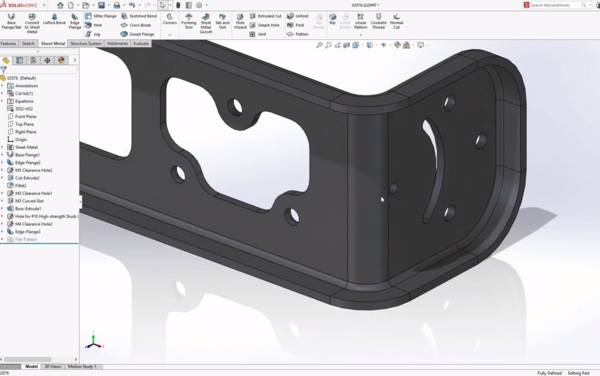Choose the Vent tool
Image resolution: width=600 pixels, height=376 pixels.
click(258, 34)
